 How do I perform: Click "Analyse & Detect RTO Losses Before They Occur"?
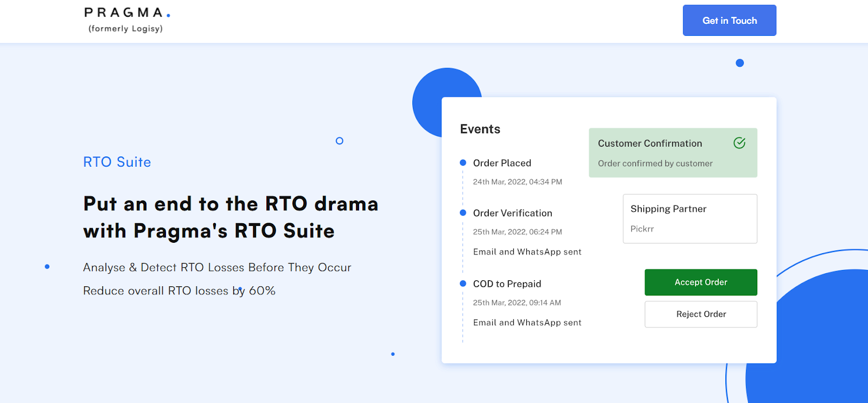coord(217,267)
